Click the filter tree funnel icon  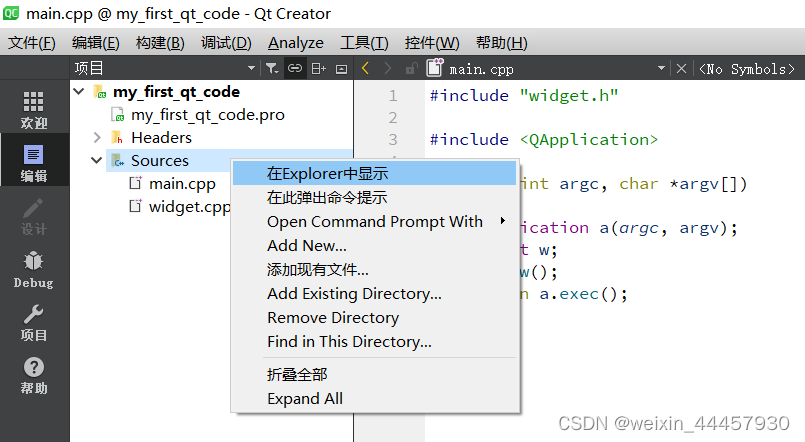pos(272,68)
